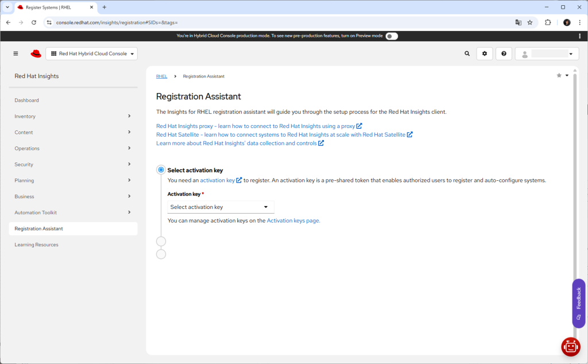The width and height of the screenshot is (588, 364).
Task: Open the hamburger navigation menu
Action: pos(16,53)
